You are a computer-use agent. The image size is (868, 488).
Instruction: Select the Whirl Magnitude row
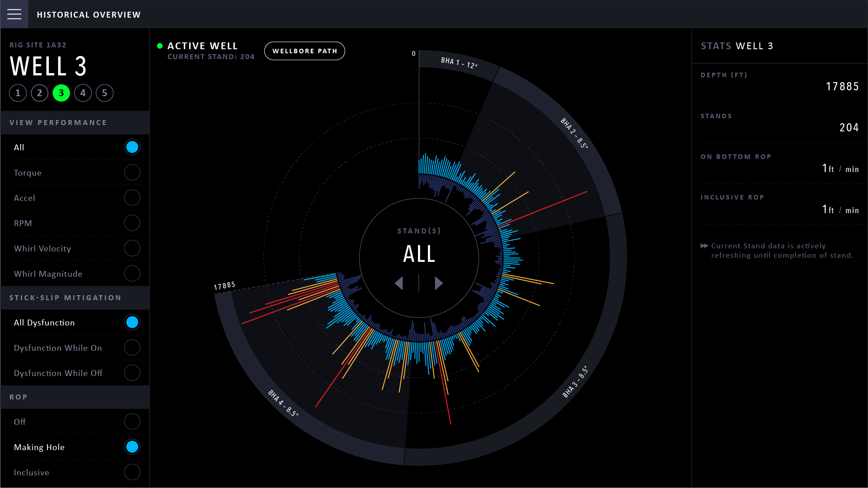75,274
